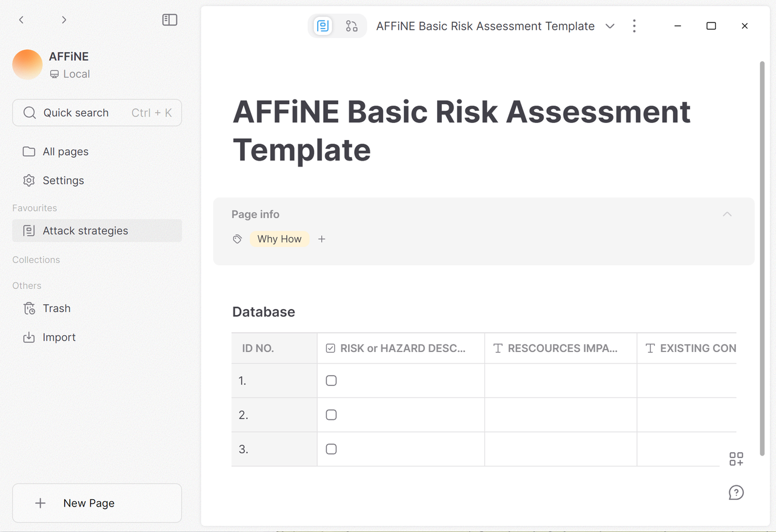Viewport: 776px width, 532px height.
Task: Open the Attack strategies favourite
Action: pyautogui.click(x=97, y=231)
